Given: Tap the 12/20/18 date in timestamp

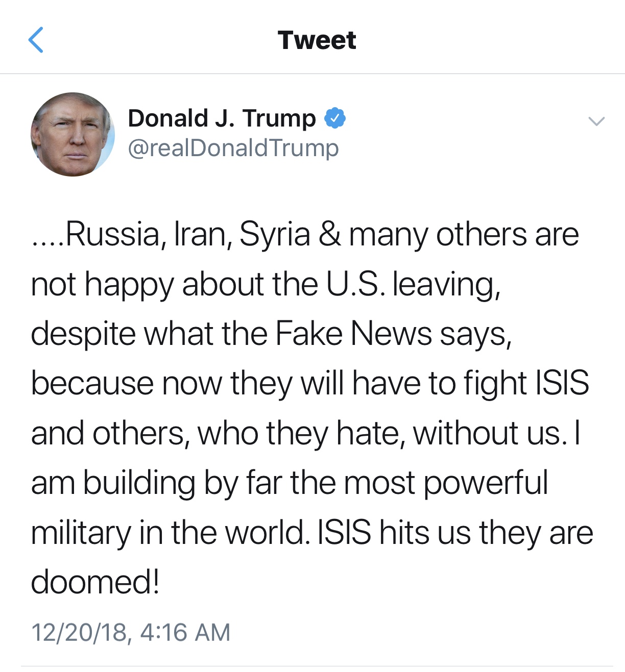Looking at the screenshot, I should (x=79, y=632).
